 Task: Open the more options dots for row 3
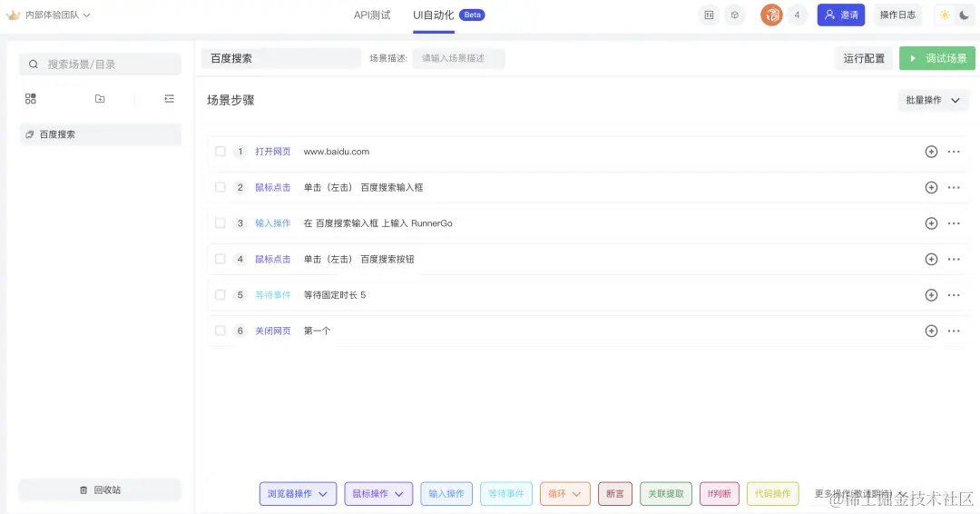(954, 223)
